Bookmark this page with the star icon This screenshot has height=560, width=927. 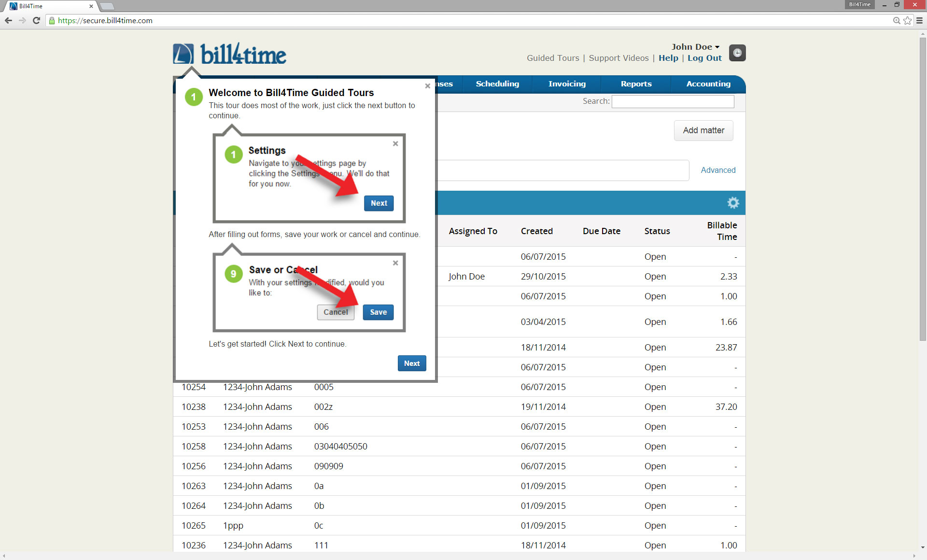point(908,21)
